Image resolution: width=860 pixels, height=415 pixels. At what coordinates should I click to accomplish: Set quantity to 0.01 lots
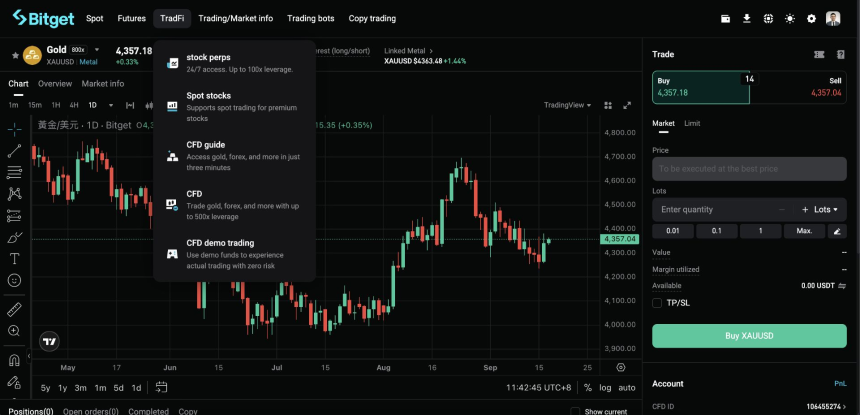coord(673,231)
